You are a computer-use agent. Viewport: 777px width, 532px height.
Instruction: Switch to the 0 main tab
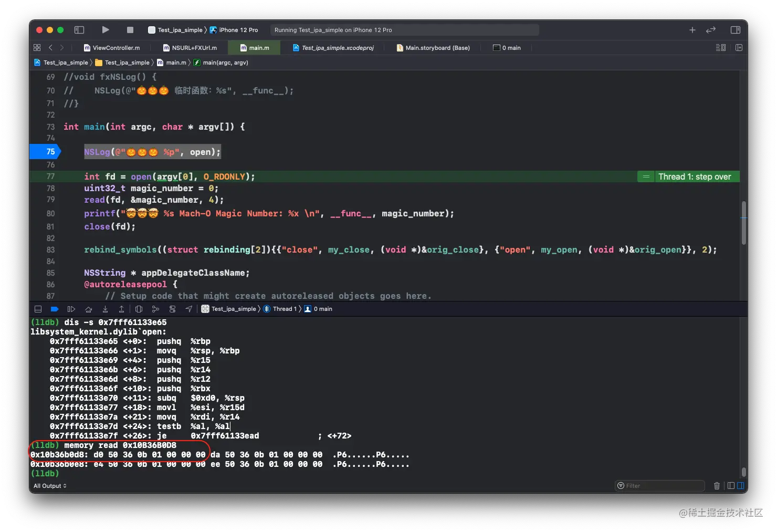click(507, 48)
